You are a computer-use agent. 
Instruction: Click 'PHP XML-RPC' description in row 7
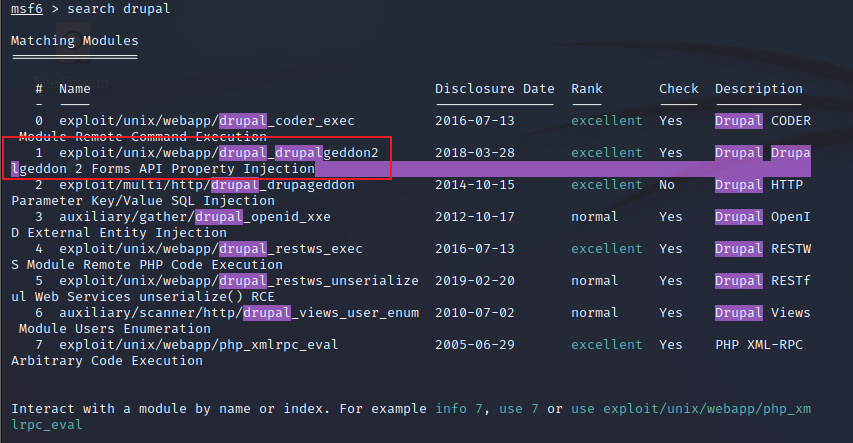pos(758,345)
